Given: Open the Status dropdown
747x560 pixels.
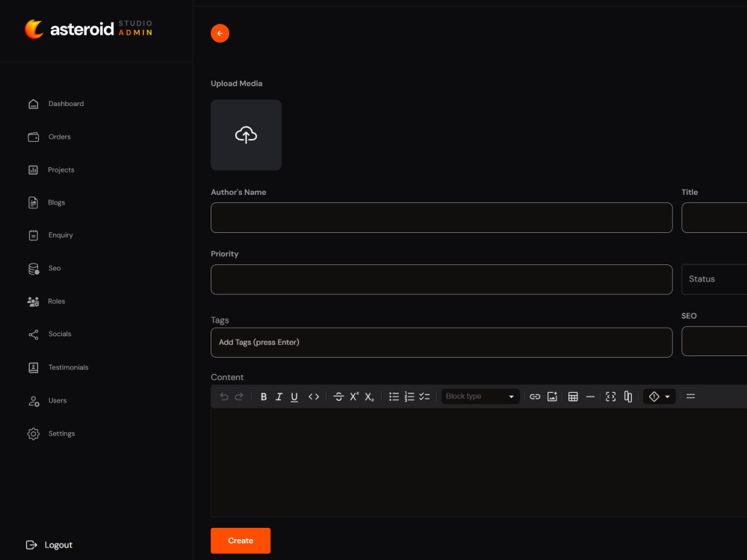Looking at the screenshot, I should 714,279.
